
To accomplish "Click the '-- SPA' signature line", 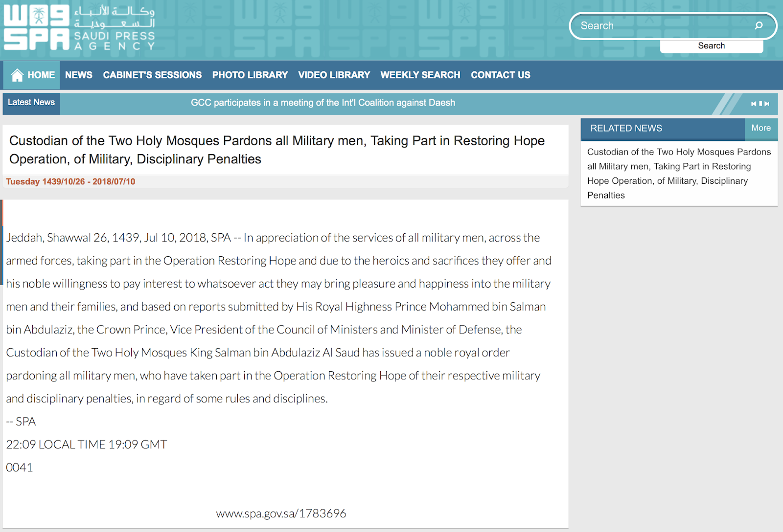I will tap(21, 421).
